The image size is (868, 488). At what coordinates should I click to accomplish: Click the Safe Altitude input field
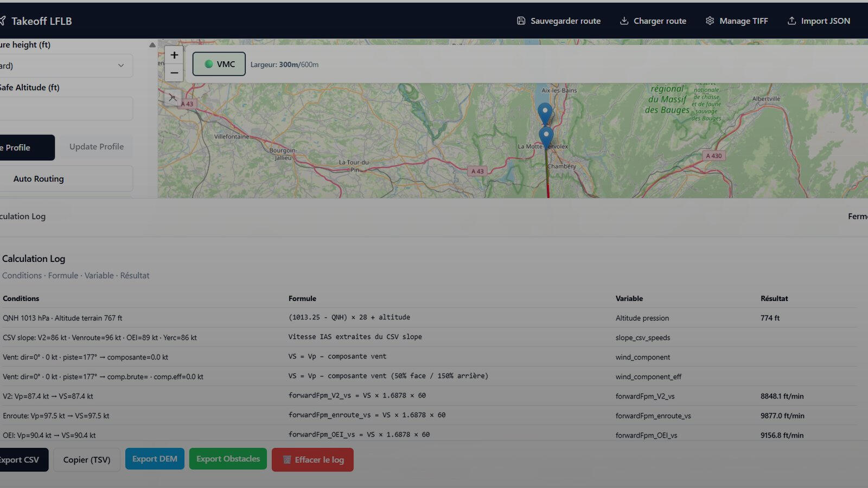[x=65, y=108]
